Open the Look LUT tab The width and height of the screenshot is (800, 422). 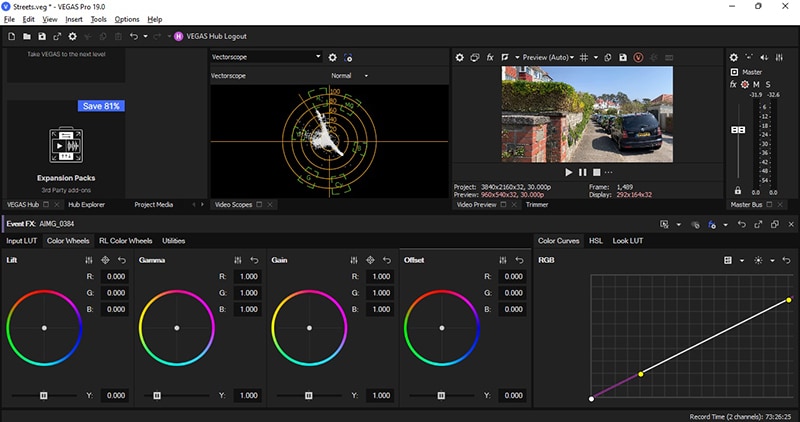(628, 241)
